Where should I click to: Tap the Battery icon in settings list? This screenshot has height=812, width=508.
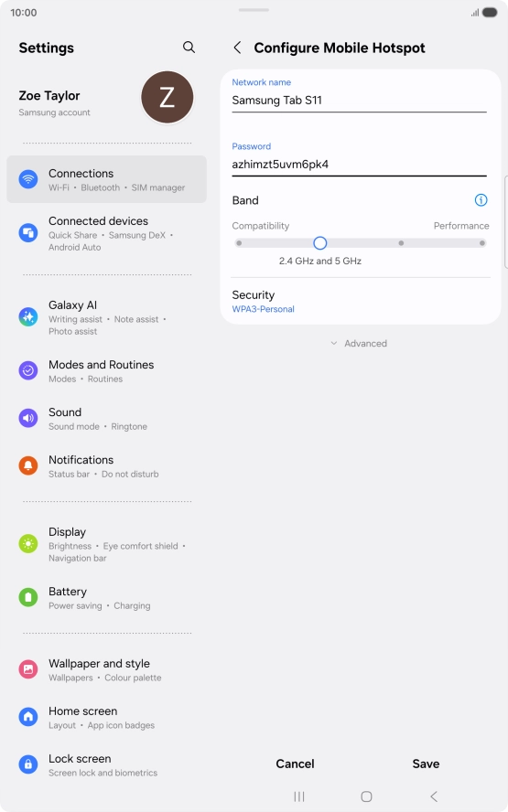point(28,597)
